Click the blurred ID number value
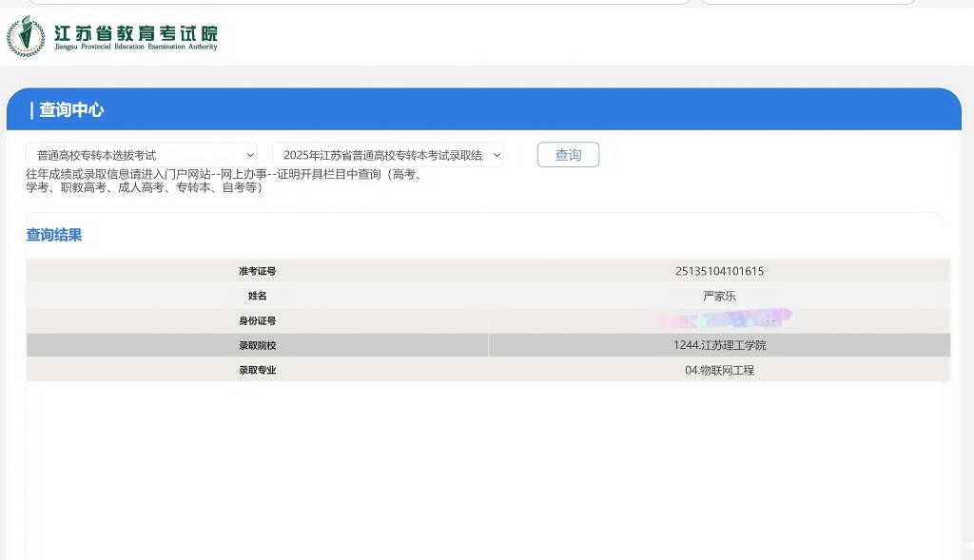The width and height of the screenshot is (974, 560). [x=723, y=320]
